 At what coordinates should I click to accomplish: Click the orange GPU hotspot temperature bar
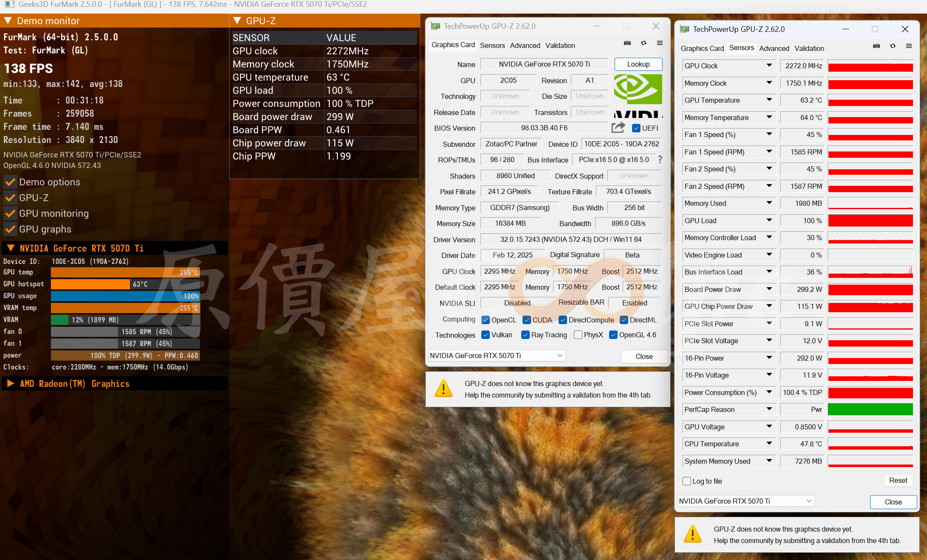90,284
